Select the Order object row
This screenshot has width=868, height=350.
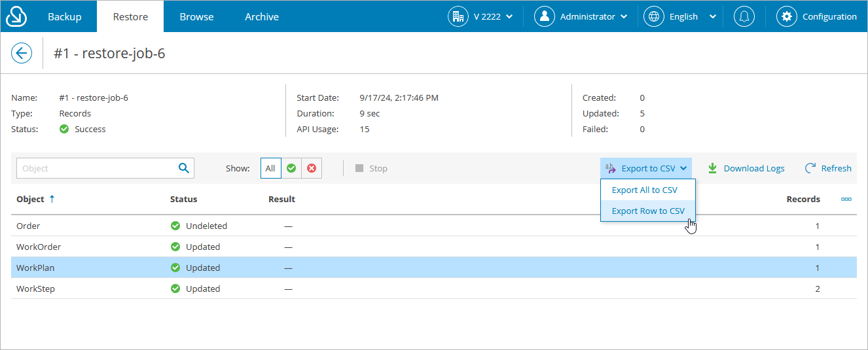[434, 226]
